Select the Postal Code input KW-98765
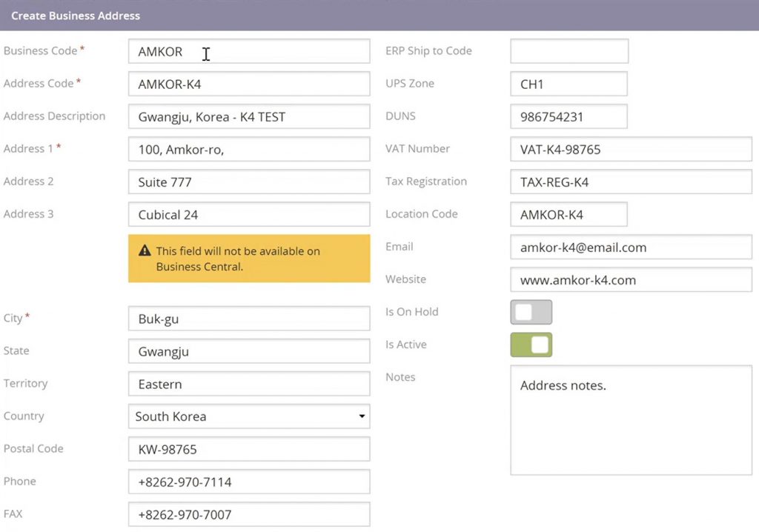759x532 pixels. click(249, 449)
